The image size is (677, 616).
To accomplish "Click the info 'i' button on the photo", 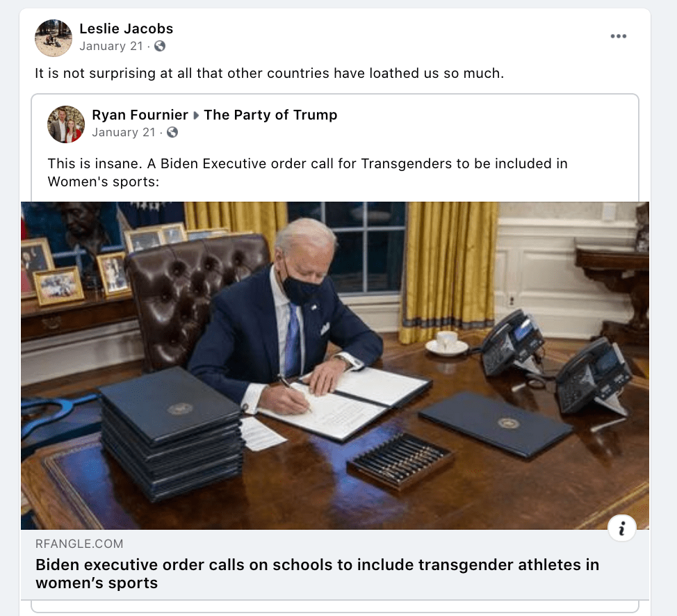I will (x=621, y=528).
